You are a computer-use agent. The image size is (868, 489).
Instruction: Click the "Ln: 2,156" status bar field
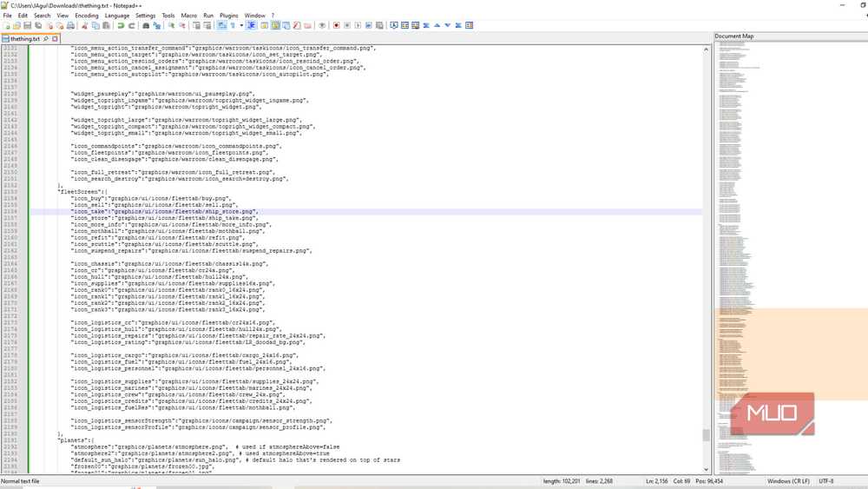[656, 481]
